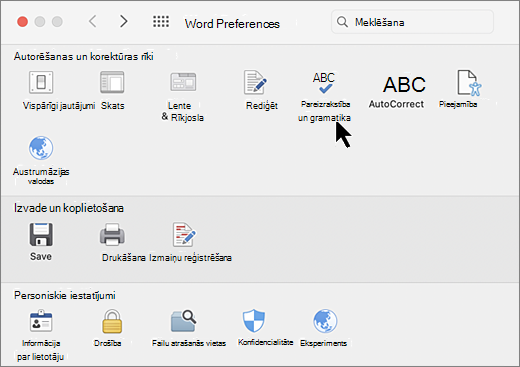Open the Drošība security preferences
The width and height of the screenshot is (520, 367).
(112, 321)
